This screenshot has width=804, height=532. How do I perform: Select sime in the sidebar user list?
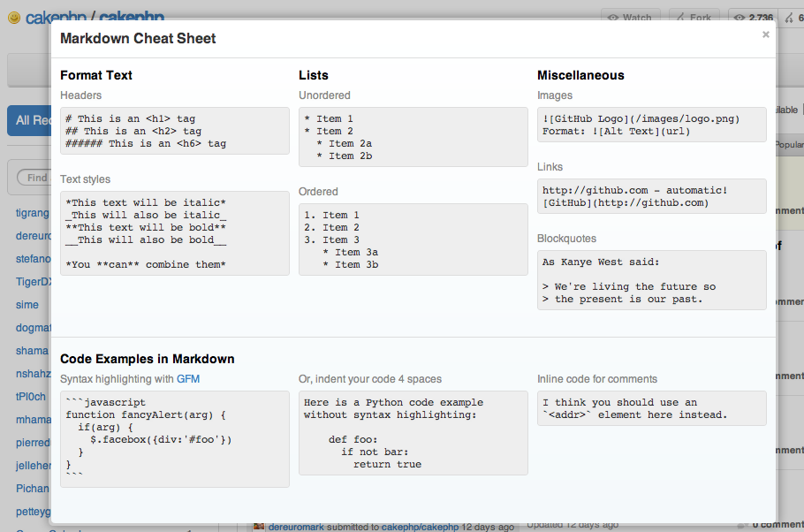tap(27, 305)
